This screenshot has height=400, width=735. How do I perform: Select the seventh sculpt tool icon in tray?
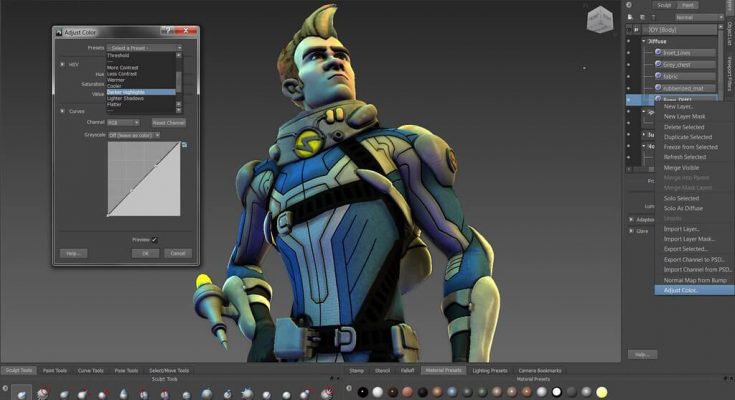point(143,394)
